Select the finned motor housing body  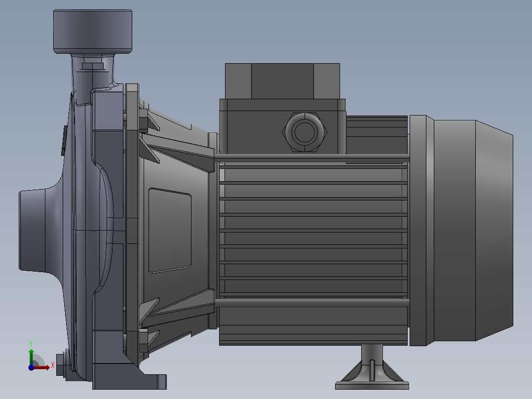tap(313, 231)
